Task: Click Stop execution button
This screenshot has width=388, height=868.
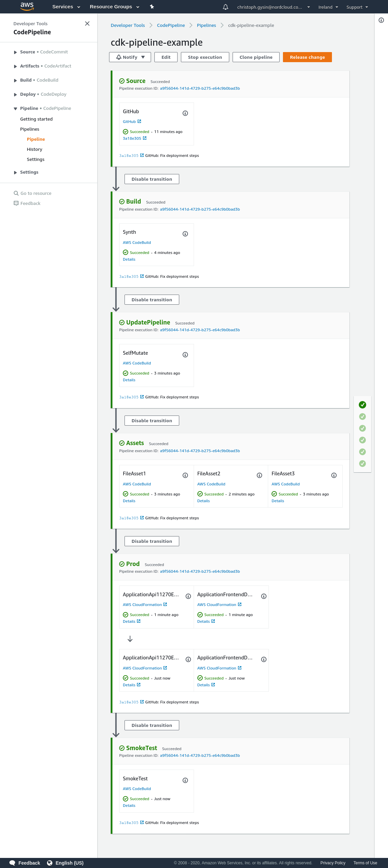Action: point(205,57)
